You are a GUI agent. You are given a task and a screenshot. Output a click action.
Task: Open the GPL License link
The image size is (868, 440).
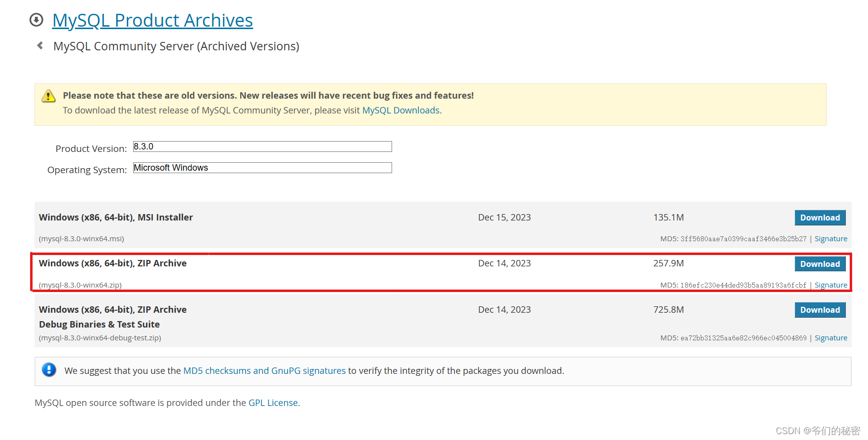273,403
